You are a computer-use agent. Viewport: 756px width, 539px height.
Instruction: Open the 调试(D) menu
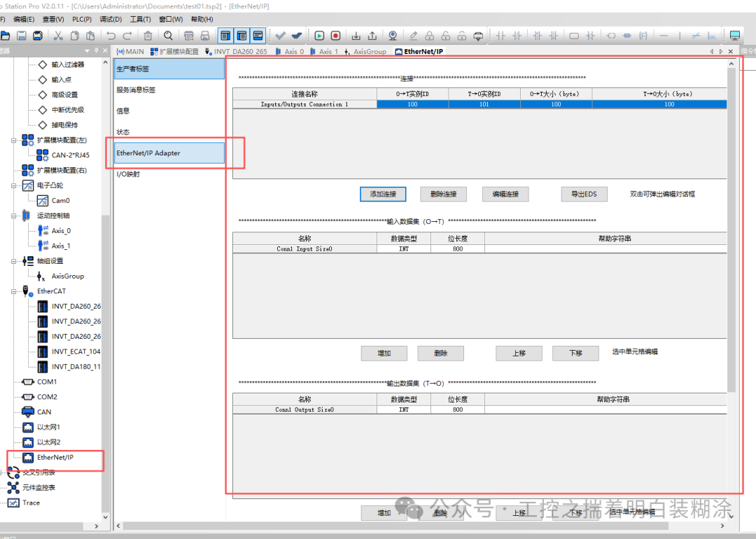pos(111,20)
